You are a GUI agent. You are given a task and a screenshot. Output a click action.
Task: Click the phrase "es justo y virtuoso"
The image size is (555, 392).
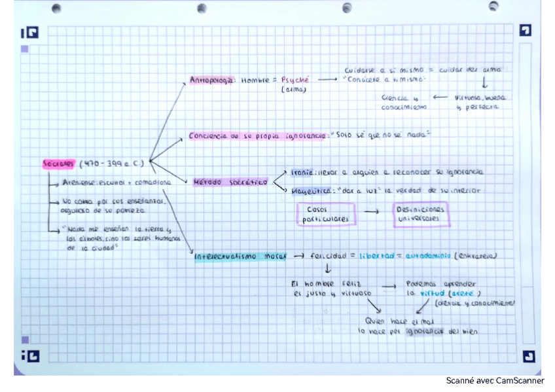pyautogui.click(x=332, y=293)
